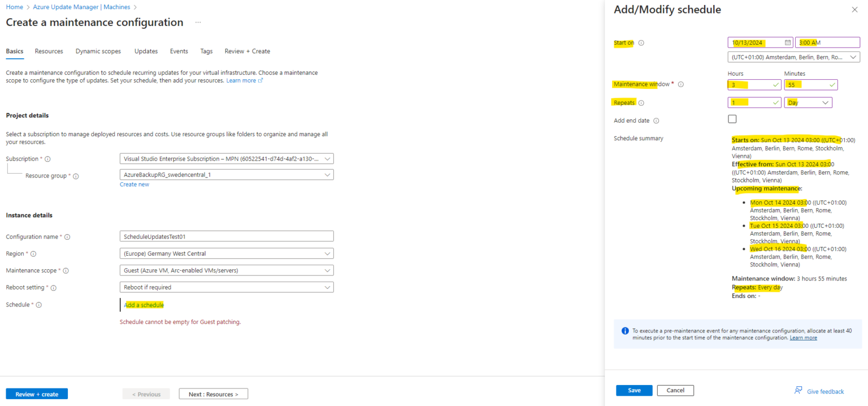The width and height of the screenshot is (868, 406).
Task: Click the Repeats: Every day summary text
Action: click(x=757, y=287)
